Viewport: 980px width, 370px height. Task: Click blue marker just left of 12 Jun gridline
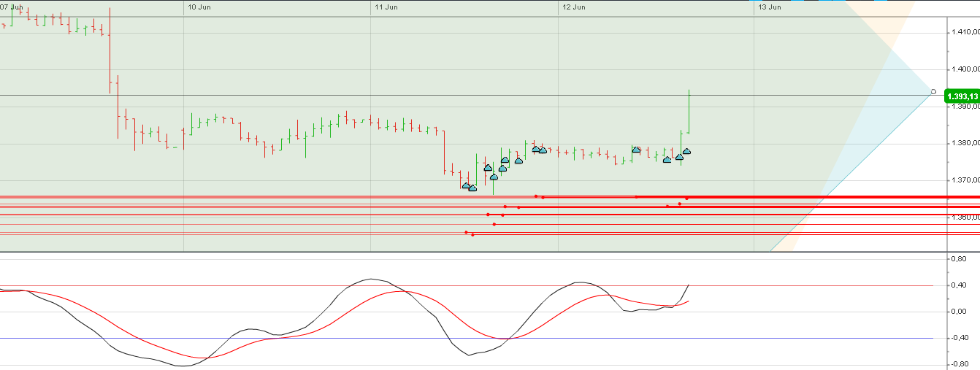click(543, 150)
